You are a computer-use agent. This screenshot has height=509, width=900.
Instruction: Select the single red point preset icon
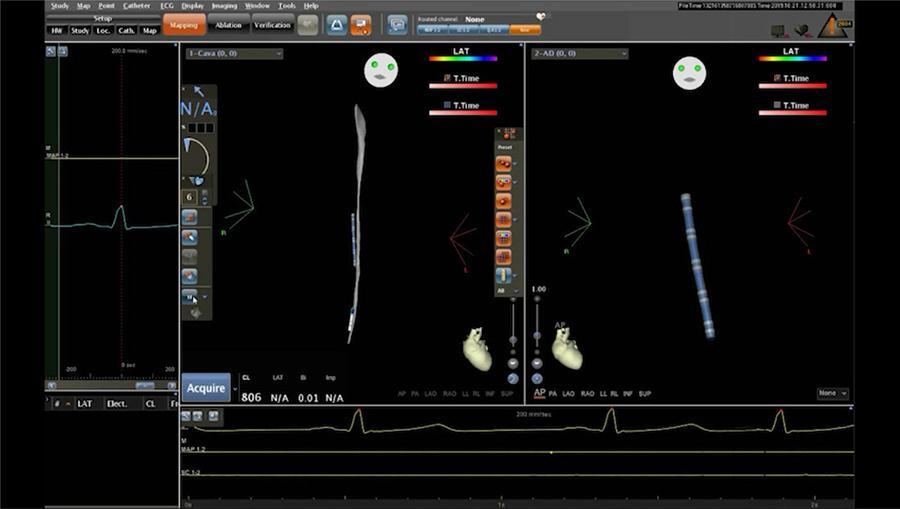tap(503, 201)
